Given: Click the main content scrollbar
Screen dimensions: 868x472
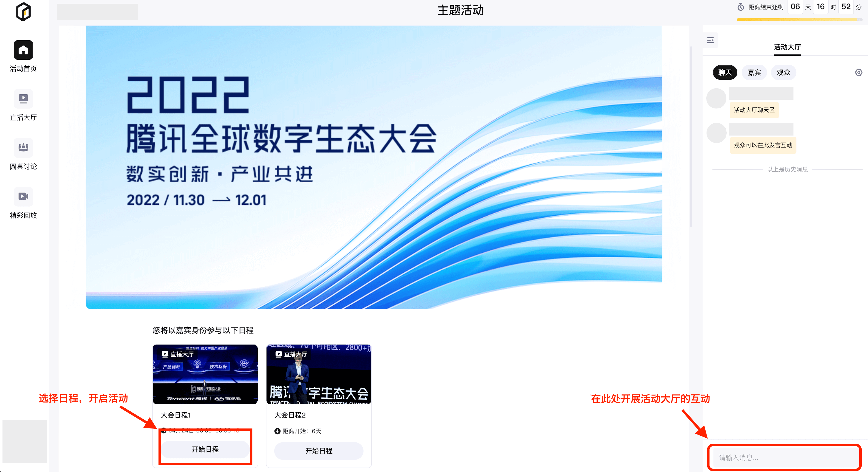Looking at the screenshot, I should 691,137.
